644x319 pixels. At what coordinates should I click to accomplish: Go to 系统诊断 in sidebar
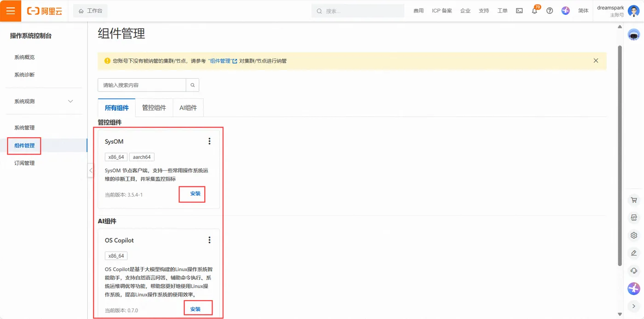click(x=24, y=75)
